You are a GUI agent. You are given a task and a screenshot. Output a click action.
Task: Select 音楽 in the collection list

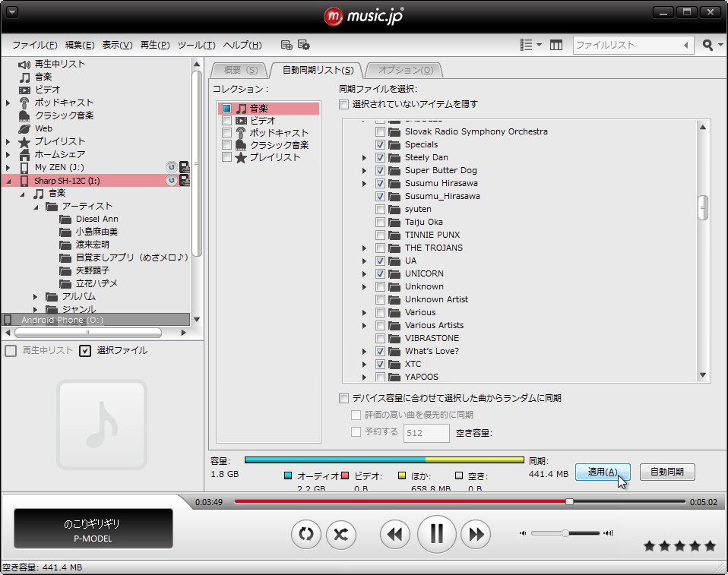(x=268, y=109)
